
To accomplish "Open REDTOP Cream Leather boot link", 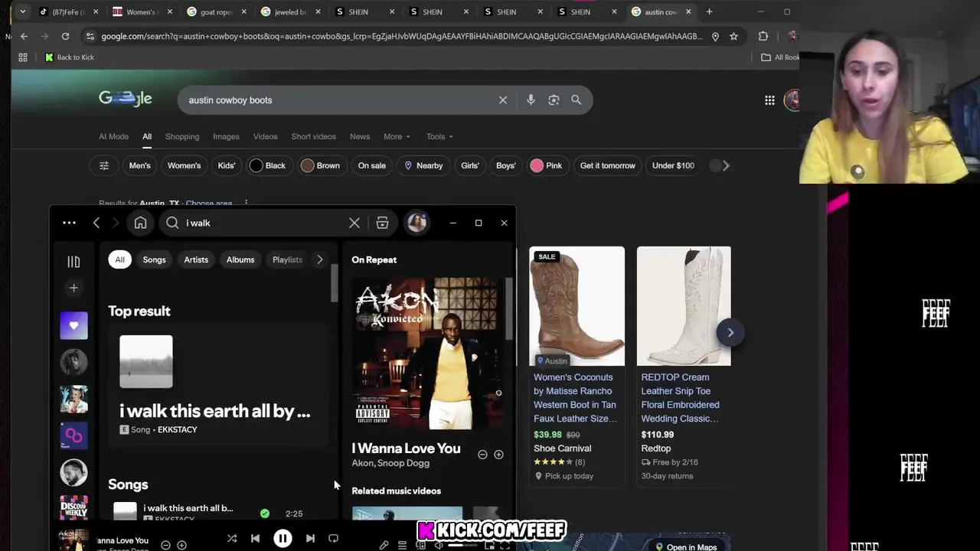I will [x=681, y=398].
